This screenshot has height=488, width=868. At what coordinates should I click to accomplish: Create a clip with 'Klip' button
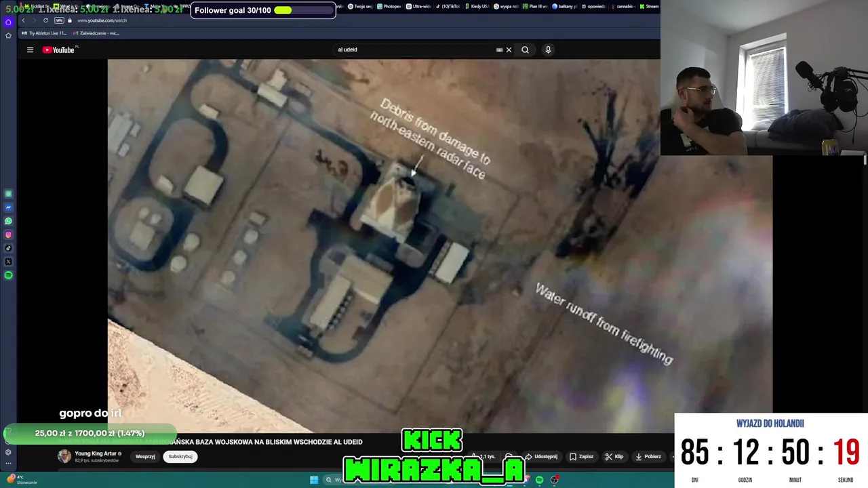click(x=614, y=457)
